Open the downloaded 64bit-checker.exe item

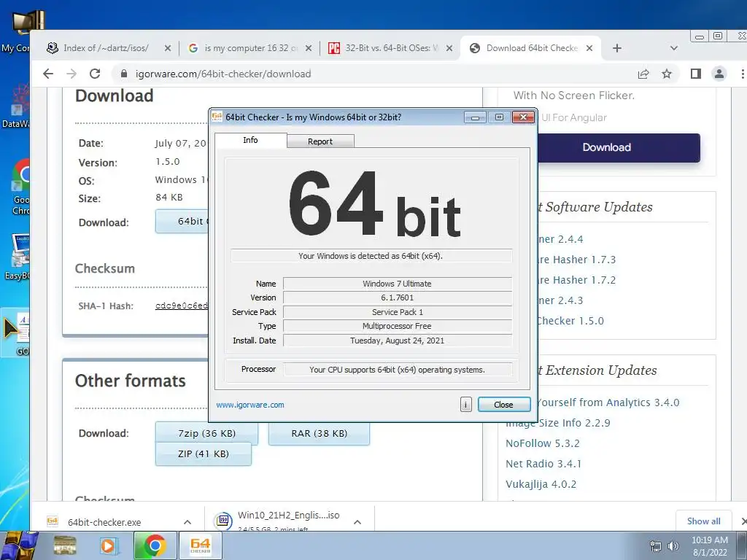104,522
